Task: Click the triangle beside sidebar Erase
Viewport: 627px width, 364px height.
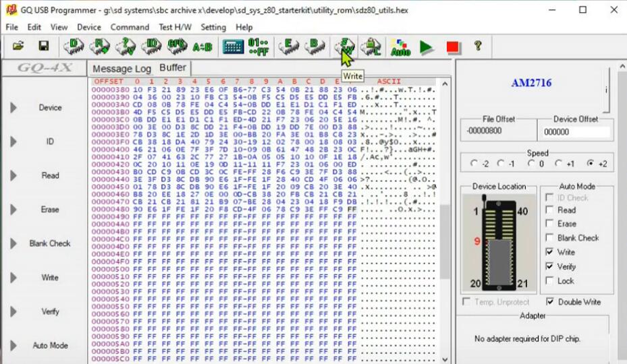Action: click(x=13, y=210)
